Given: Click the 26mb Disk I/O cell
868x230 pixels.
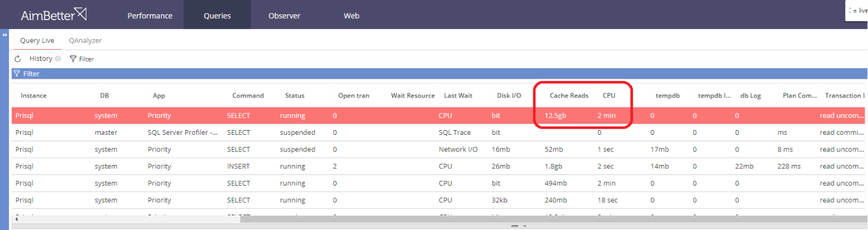Looking at the screenshot, I should [x=501, y=166].
